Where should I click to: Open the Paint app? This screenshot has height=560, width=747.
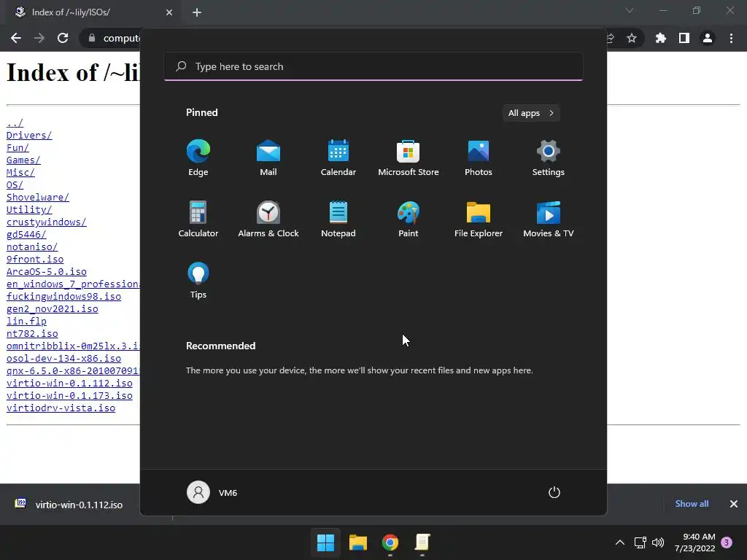[x=409, y=219]
